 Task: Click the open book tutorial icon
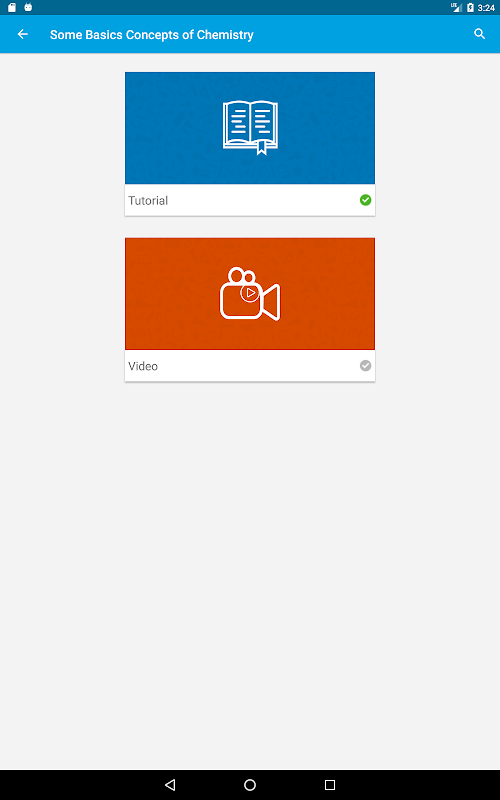250,128
